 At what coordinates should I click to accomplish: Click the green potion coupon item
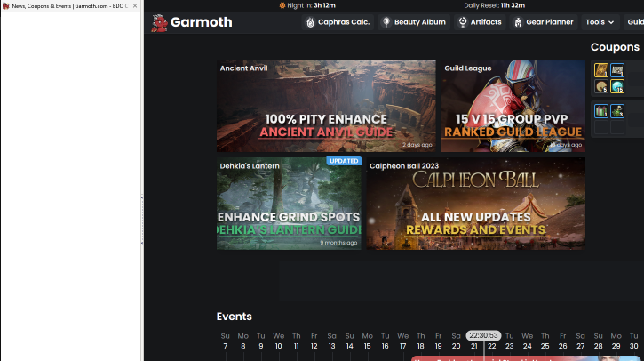(x=617, y=111)
